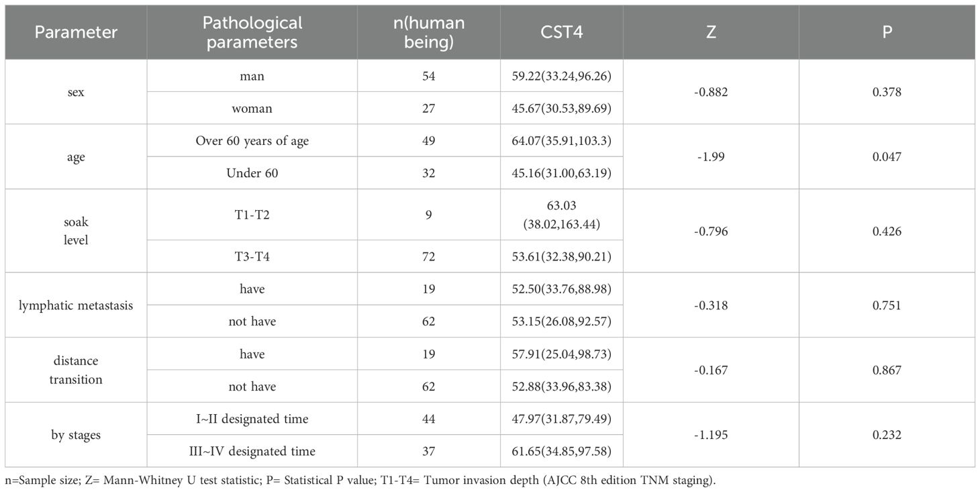Click the 'III~IV designated time' cell
The image size is (980, 492).
pos(252,451)
